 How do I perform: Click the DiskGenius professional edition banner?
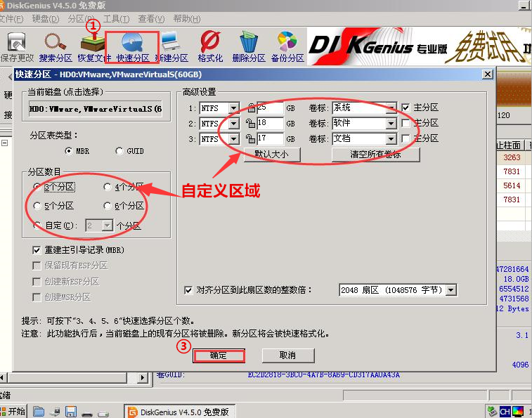pos(419,46)
